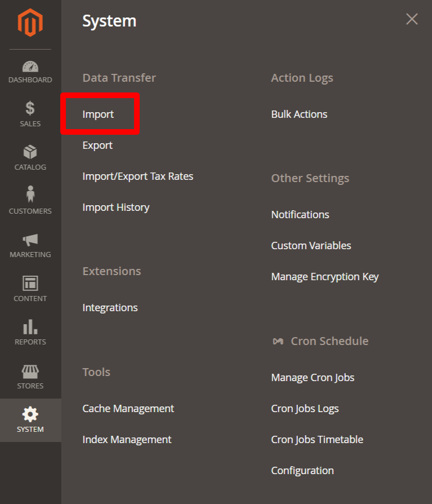Open the Customers person icon
432x504 pixels.
coord(30,194)
